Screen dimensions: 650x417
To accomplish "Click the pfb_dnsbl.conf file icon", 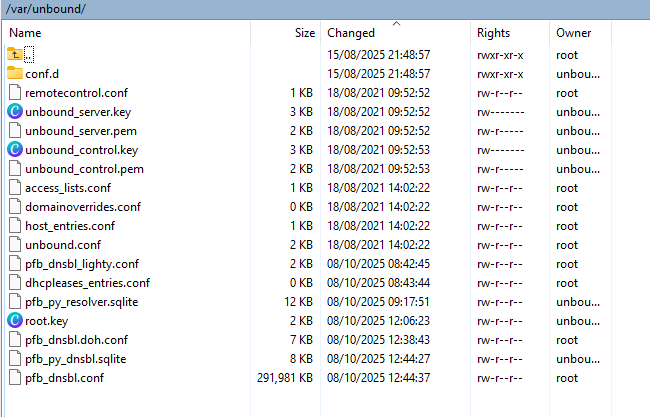I will [14, 377].
